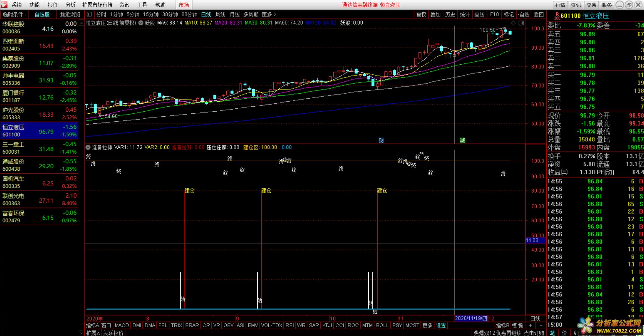Select the 月线 period
The height and width of the screenshot is (336, 644).
[235, 14]
